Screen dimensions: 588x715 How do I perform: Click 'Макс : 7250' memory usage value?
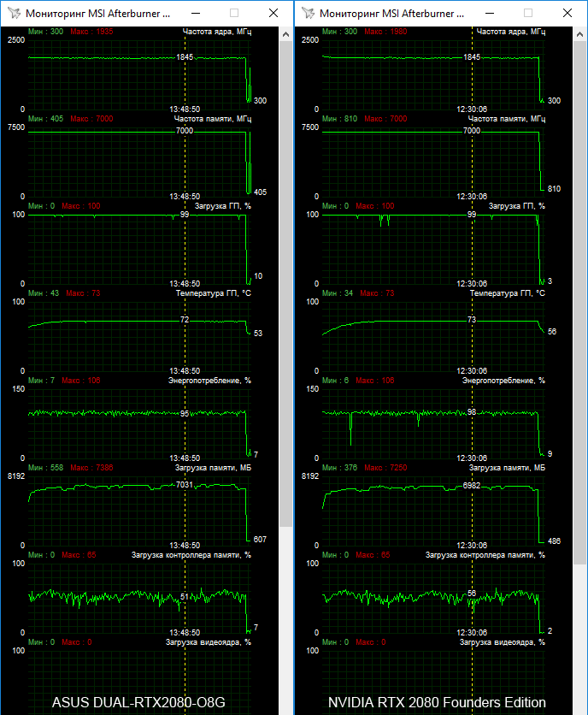pyautogui.click(x=385, y=468)
